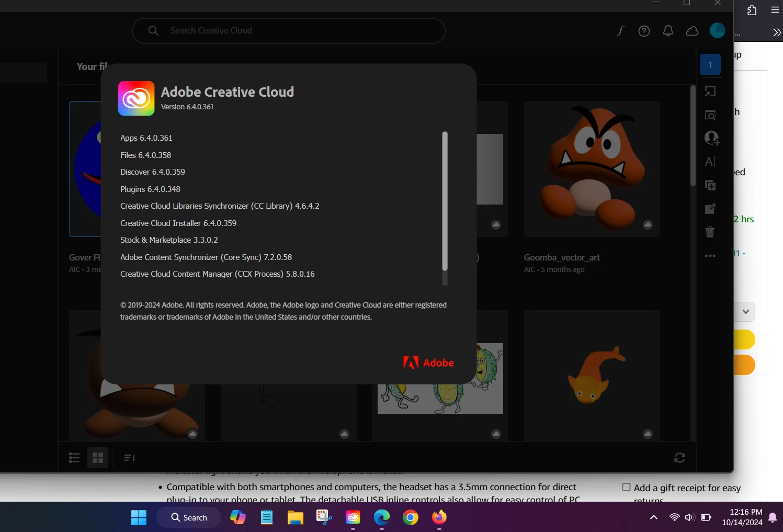The width and height of the screenshot is (783, 532).
Task: Open Snipping Tool from the taskbar
Action: click(324, 517)
